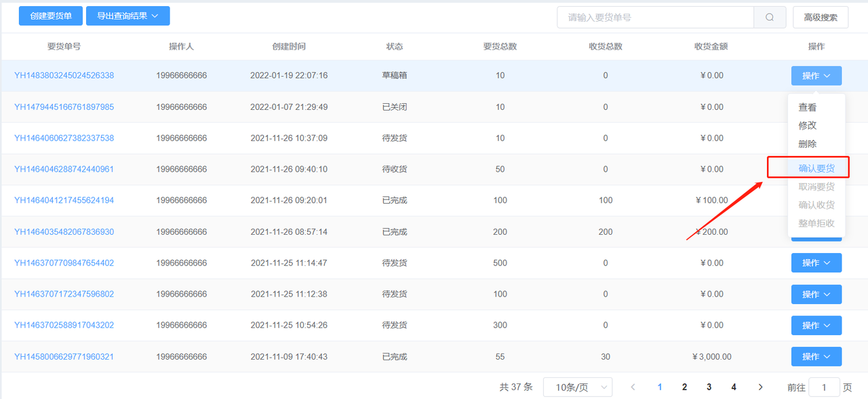
Task: Choose 确认收货 in the operation menu
Action: pyautogui.click(x=816, y=205)
